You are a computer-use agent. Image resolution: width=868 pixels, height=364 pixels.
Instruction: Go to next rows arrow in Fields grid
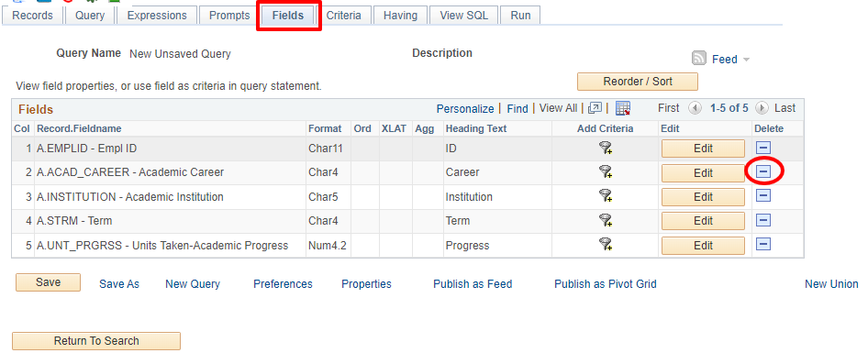click(x=762, y=108)
